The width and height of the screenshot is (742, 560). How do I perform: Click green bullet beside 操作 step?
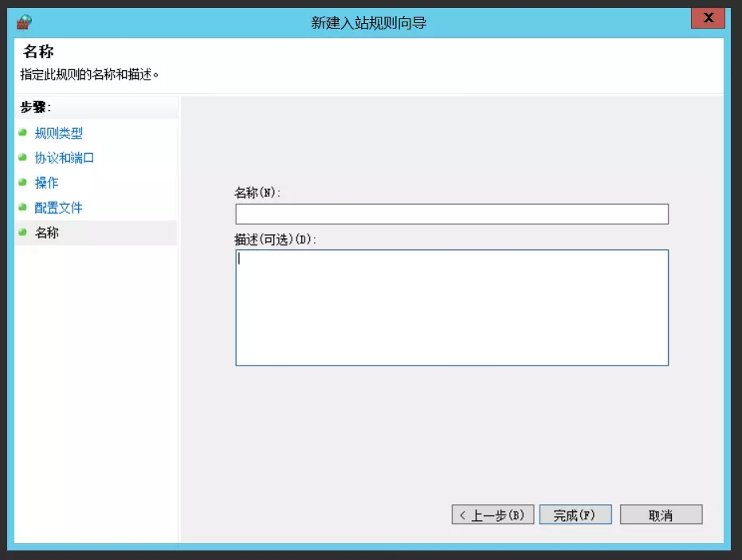(x=23, y=182)
